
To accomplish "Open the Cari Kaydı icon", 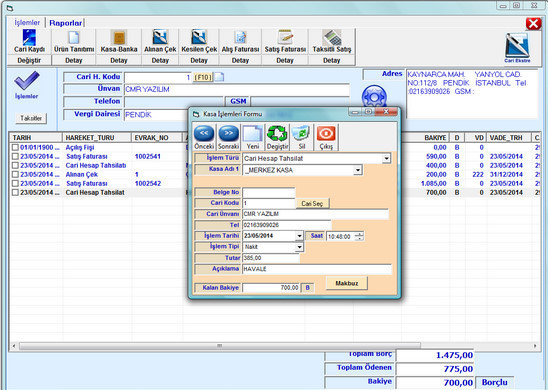I will (29, 37).
